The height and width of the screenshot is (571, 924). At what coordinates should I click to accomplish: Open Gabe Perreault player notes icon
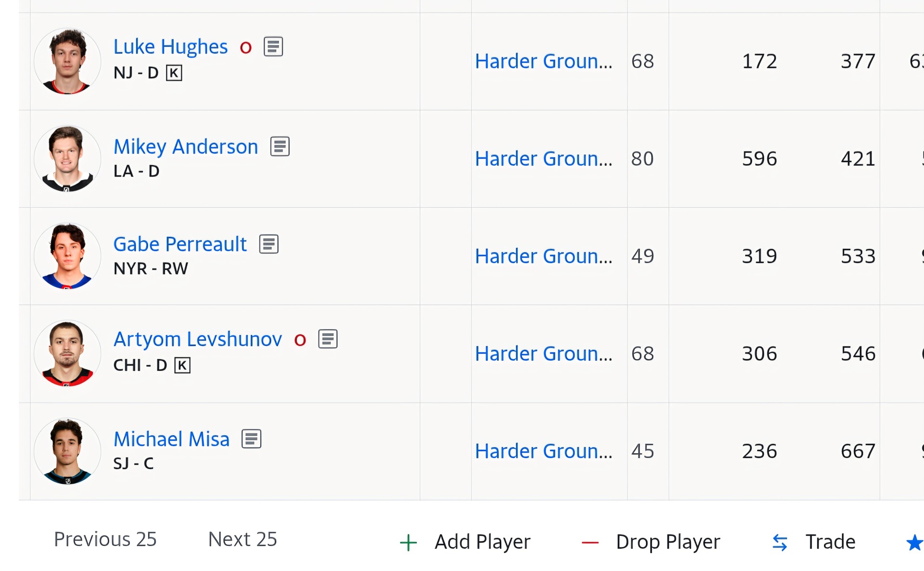pyautogui.click(x=269, y=244)
